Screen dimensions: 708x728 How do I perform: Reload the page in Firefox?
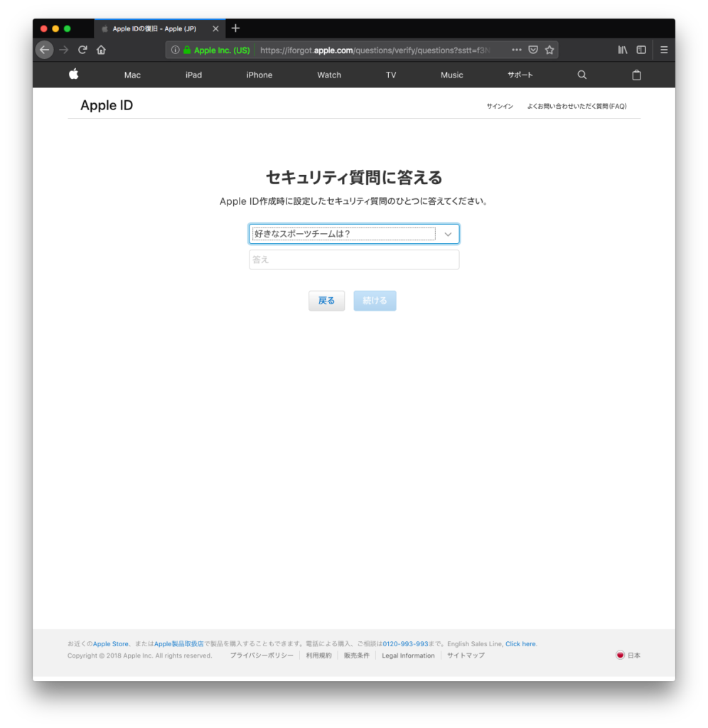[x=82, y=50]
